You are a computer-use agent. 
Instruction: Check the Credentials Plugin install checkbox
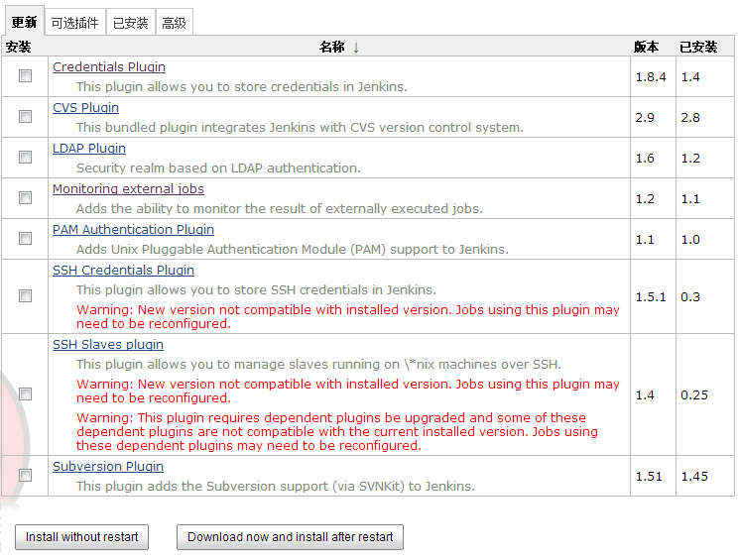point(25,75)
